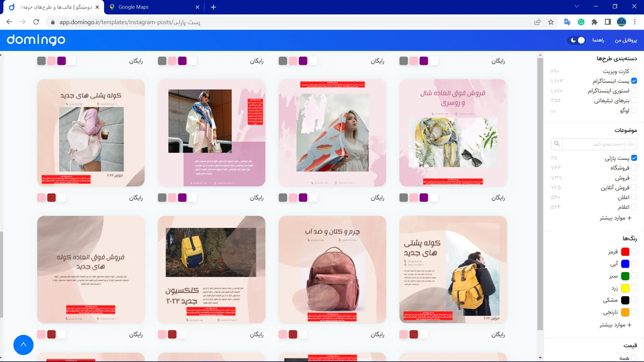Uncheck the پست اینستاگرام category checkbox
Image resolution: width=644 pixels, height=362 pixels.
coord(634,81)
